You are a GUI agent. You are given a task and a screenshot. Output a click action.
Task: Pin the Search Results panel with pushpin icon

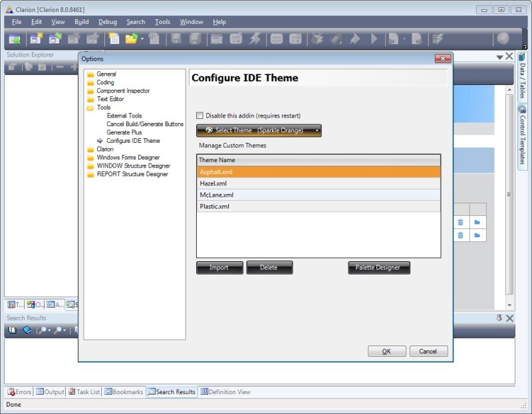click(x=499, y=318)
